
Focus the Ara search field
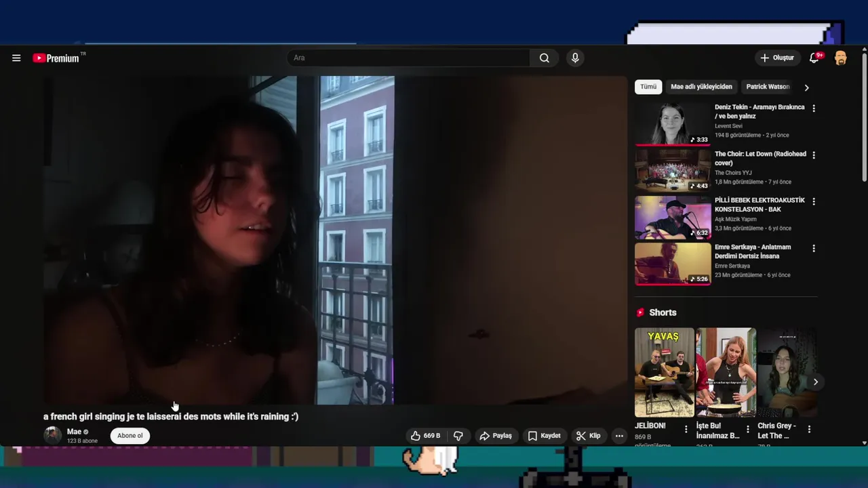point(408,58)
